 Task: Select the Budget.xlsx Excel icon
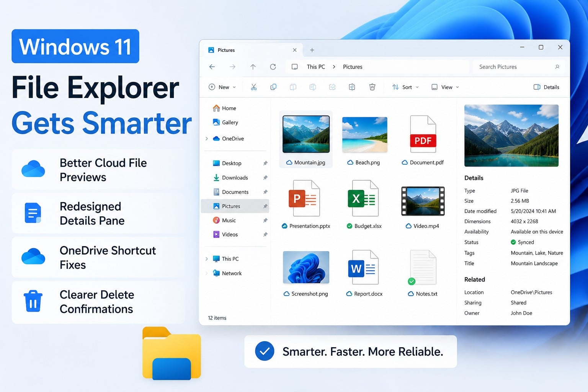click(x=363, y=198)
